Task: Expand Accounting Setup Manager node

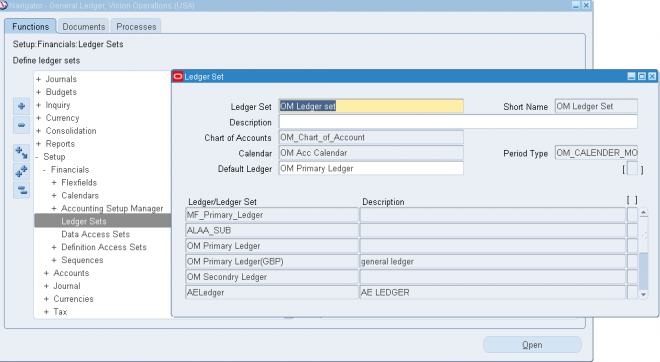Action: pyautogui.click(x=54, y=209)
